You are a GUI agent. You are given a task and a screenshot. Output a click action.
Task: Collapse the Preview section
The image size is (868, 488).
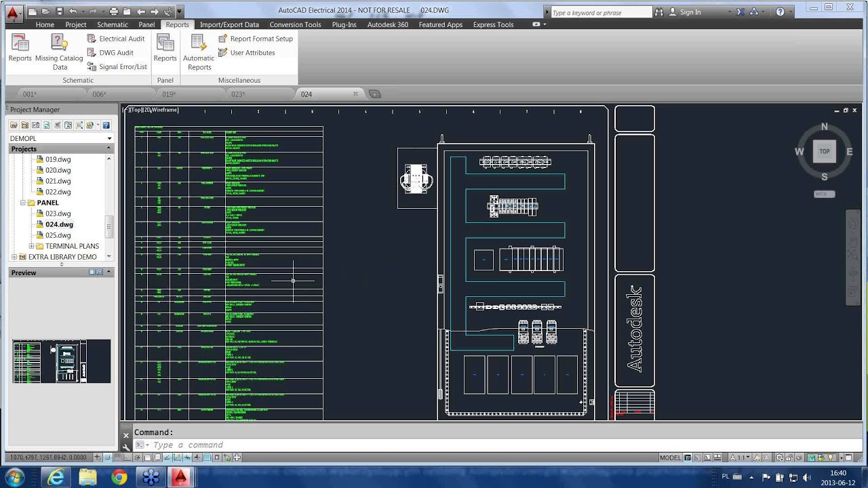[108, 272]
